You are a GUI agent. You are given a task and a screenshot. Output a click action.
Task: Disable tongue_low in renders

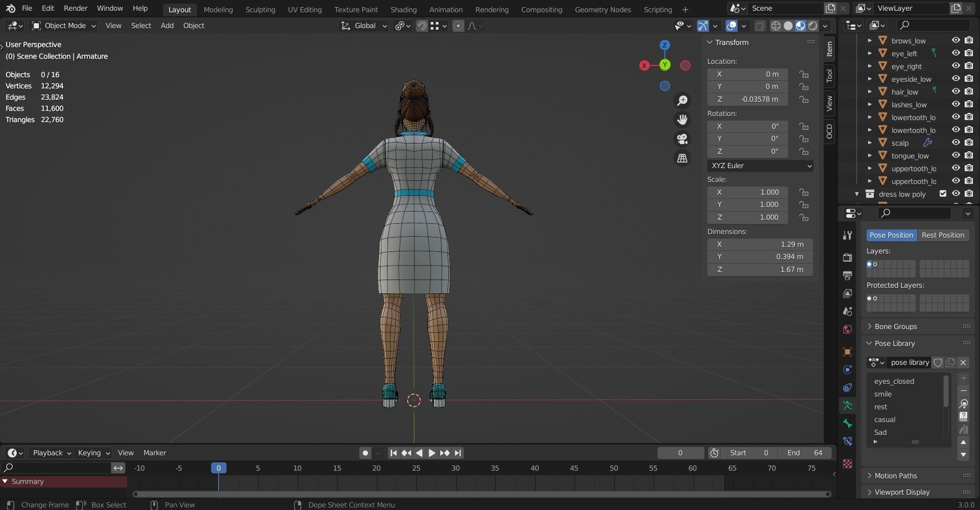point(968,155)
